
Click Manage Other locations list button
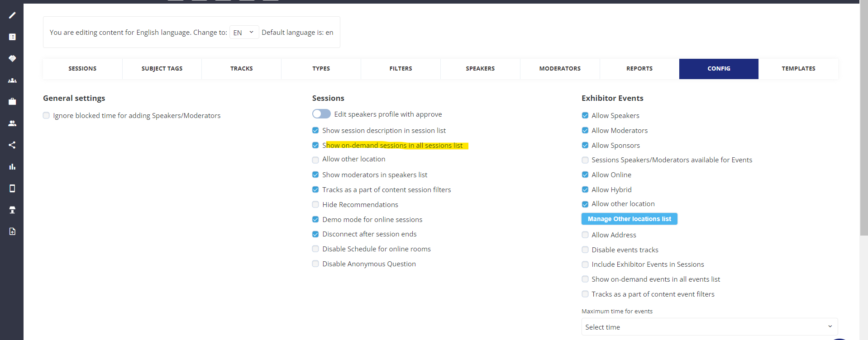pyautogui.click(x=629, y=219)
